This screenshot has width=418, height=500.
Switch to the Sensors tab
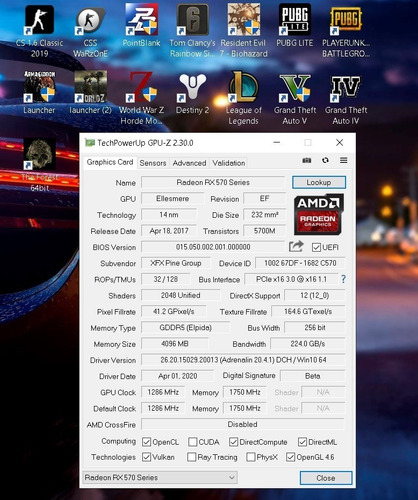pos(153,163)
